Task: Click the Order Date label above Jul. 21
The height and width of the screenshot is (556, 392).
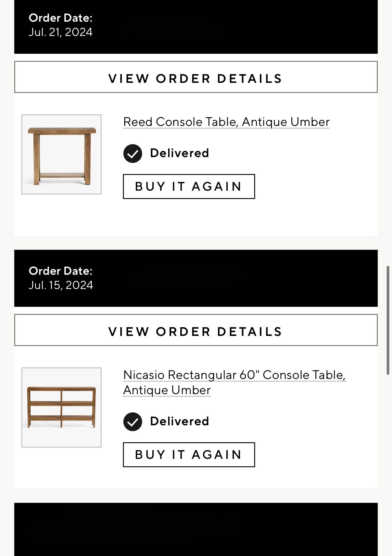Action: (60, 18)
